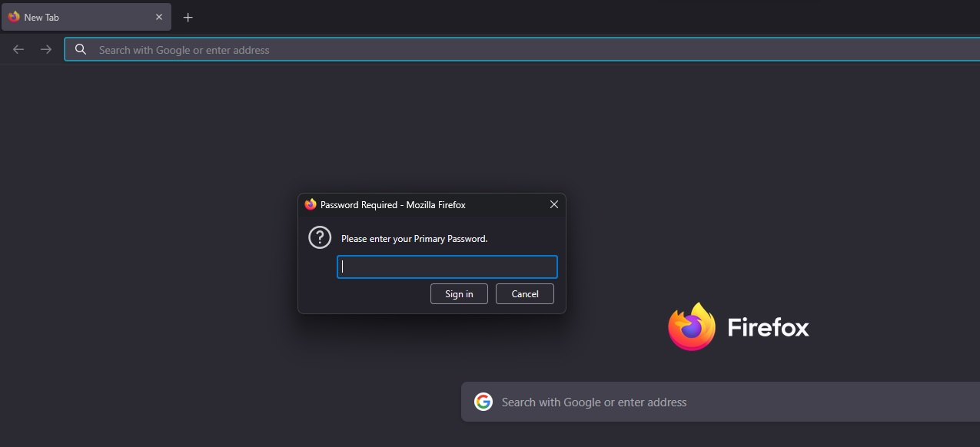
Task: Cancel the Primary Password prompt
Action: tap(525, 293)
